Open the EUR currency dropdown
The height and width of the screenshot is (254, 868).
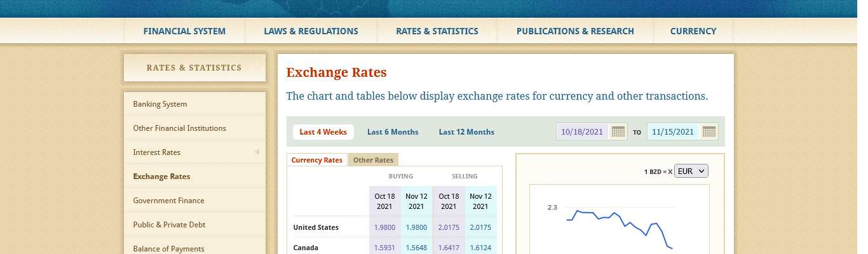point(691,171)
